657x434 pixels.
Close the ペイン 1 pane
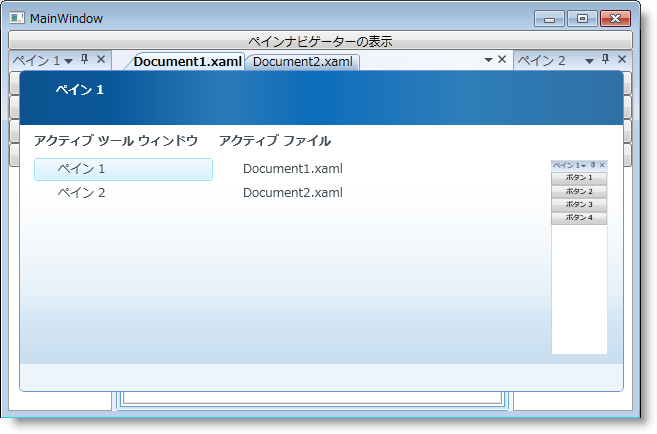(x=101, y=59)
